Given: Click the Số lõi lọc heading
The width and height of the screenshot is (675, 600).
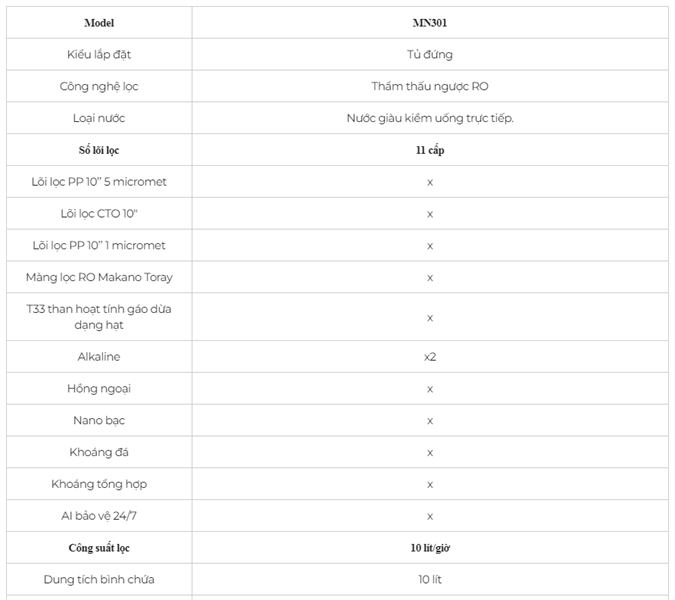Looking at the screenshot, I should [99, 150].
